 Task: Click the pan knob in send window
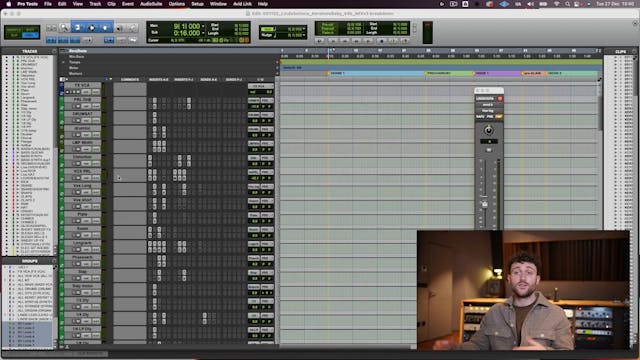(x=489, y=131)
